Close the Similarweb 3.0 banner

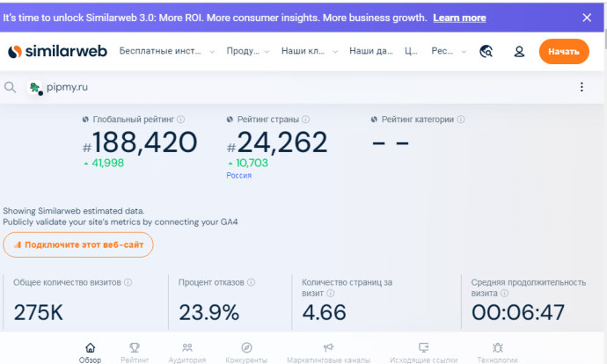click(x=587, y=18)
